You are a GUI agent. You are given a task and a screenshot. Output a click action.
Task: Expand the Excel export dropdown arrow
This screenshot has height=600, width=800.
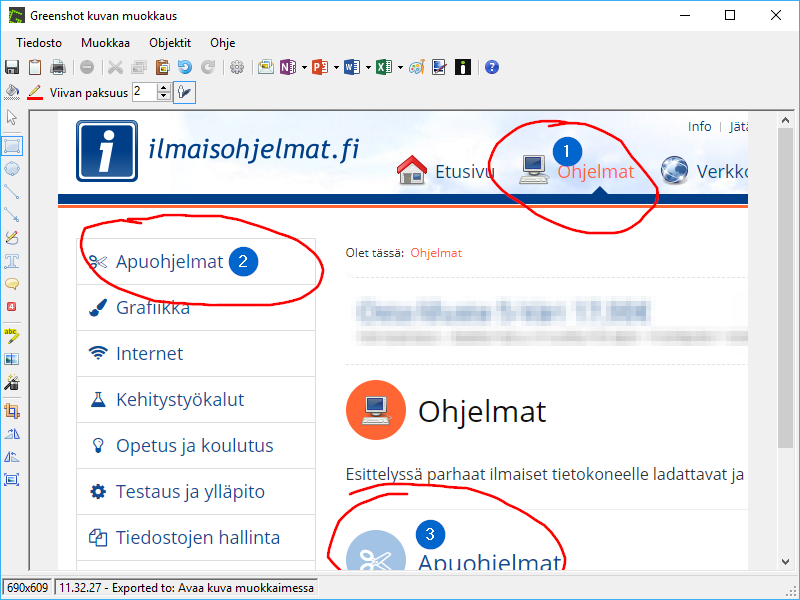pyautogui.click(x=400, y=67)
